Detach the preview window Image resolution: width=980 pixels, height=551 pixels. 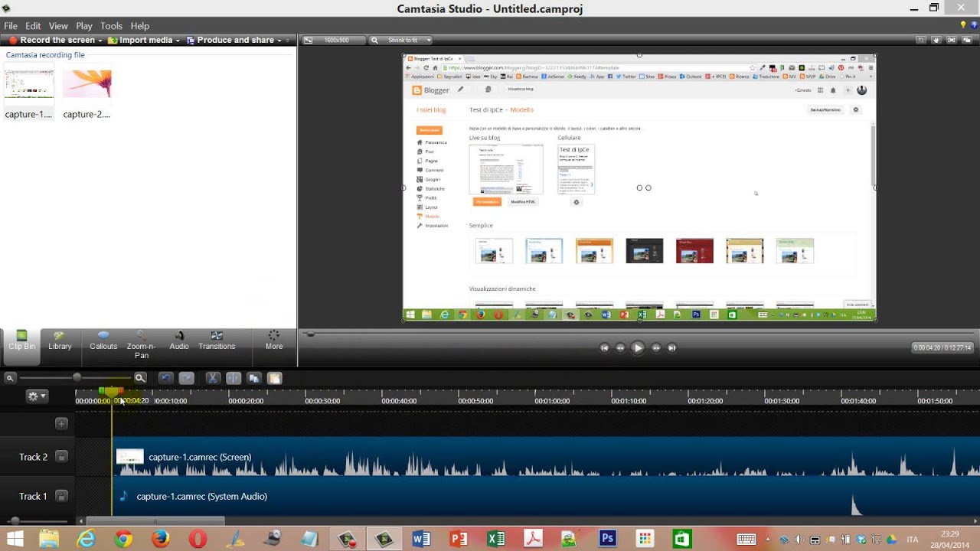967,41
